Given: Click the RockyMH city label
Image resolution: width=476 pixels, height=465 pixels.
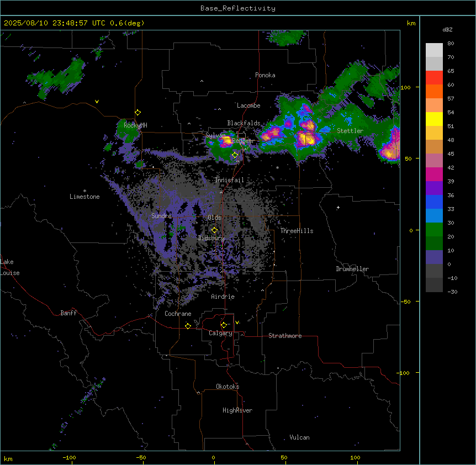Looking at the screenshot, I should 135,125.
